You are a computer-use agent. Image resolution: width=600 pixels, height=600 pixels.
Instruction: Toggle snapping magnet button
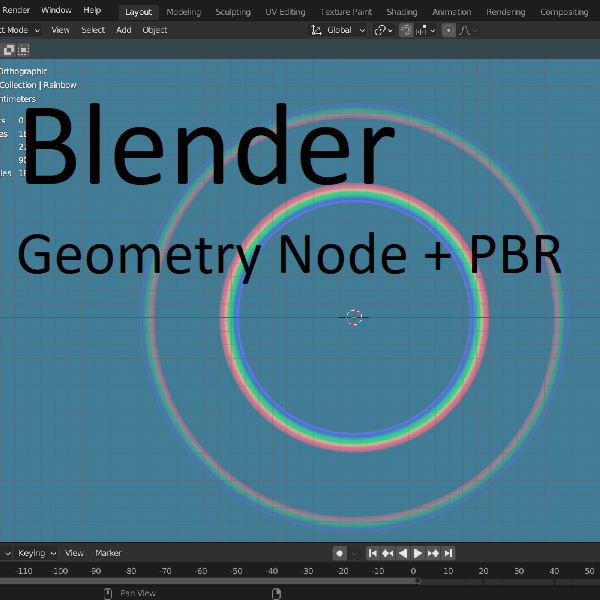click(x=406, y=30)
